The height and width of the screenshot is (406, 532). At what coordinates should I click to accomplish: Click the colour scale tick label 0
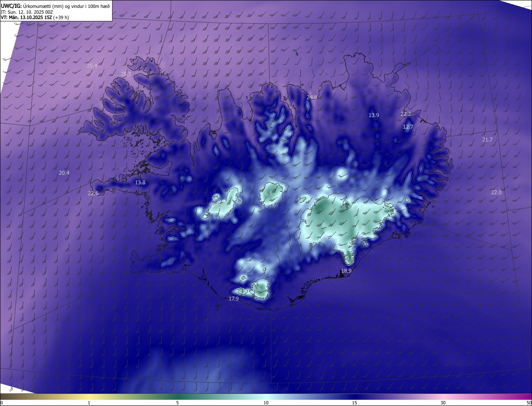2,403
